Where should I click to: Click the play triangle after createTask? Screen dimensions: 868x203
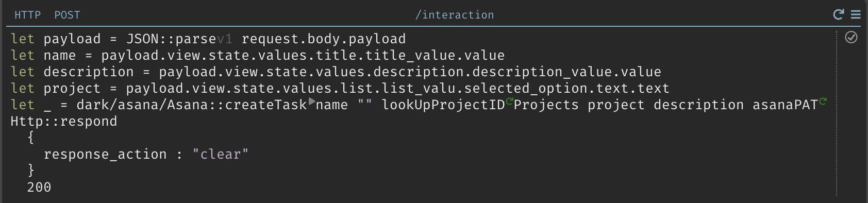coord(311,102)
